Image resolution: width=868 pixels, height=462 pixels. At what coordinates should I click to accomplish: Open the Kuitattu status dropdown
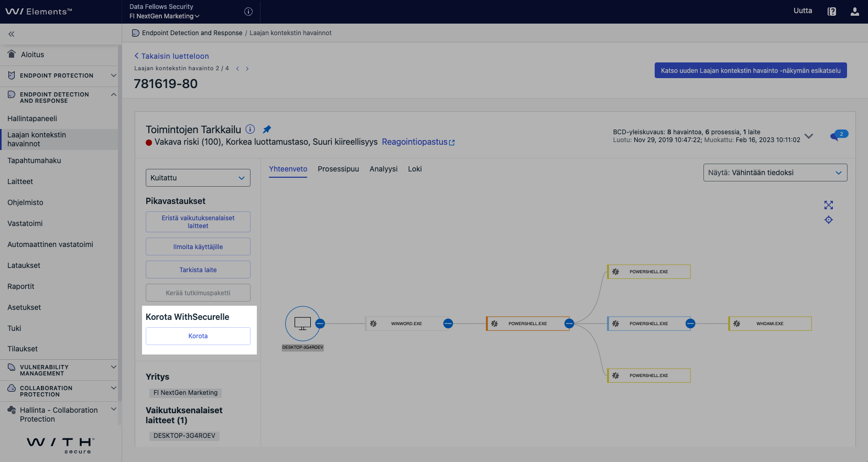point(198,178)
